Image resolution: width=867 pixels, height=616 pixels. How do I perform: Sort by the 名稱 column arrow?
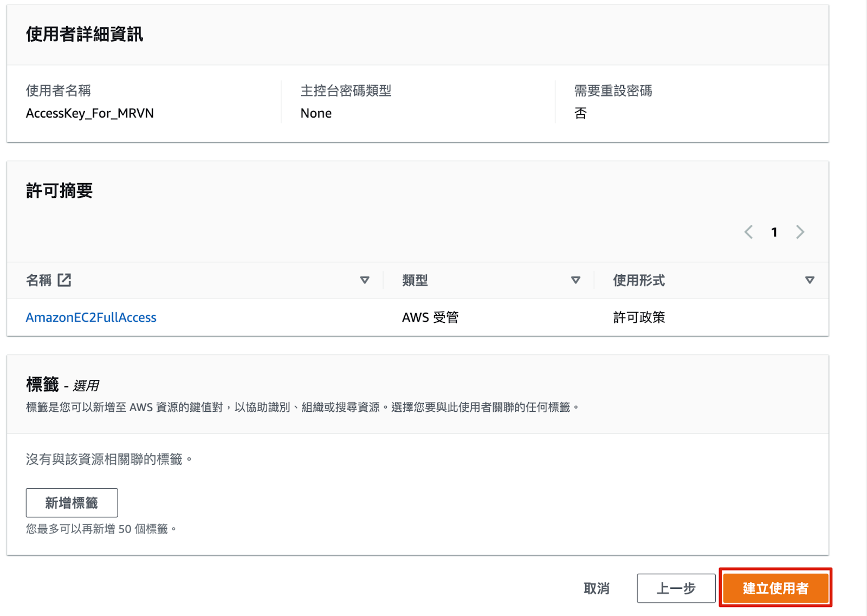(x=365, y=280)
